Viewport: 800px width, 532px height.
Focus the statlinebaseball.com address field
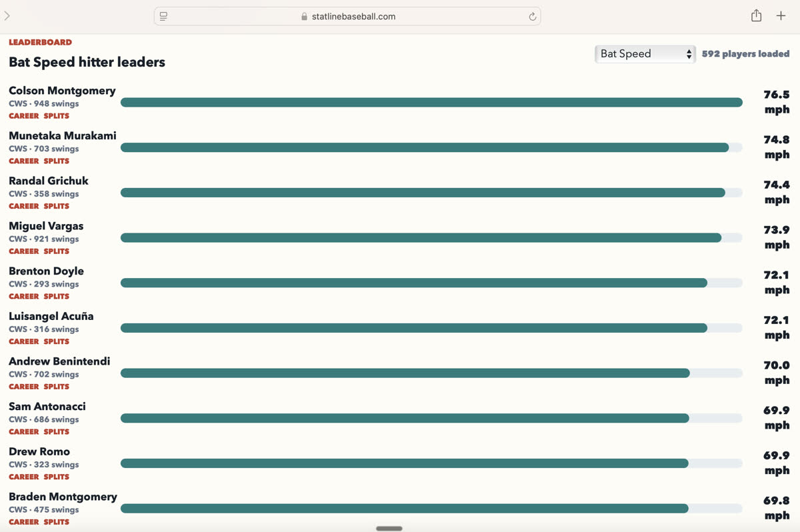pyautogui.click(x=347, y=17)
